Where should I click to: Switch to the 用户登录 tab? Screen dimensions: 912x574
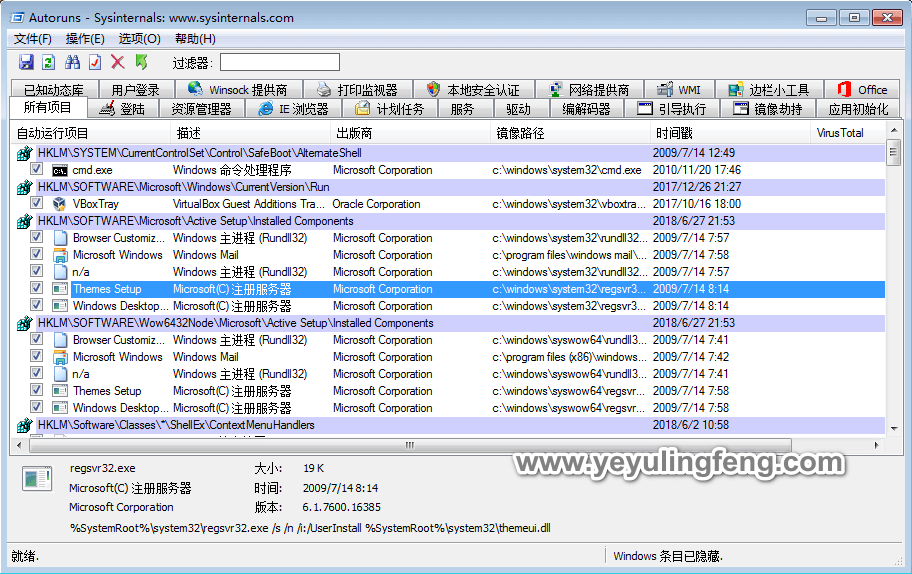136,90
